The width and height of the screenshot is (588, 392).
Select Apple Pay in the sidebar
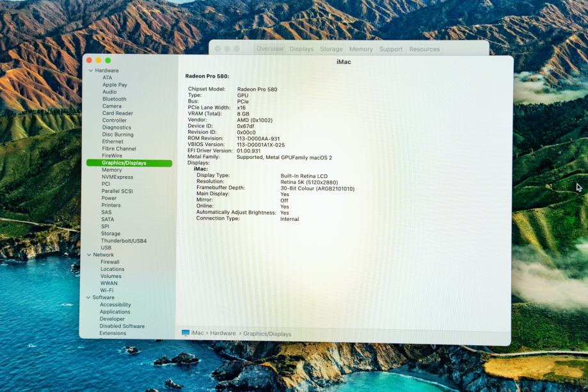pos(115,85)
